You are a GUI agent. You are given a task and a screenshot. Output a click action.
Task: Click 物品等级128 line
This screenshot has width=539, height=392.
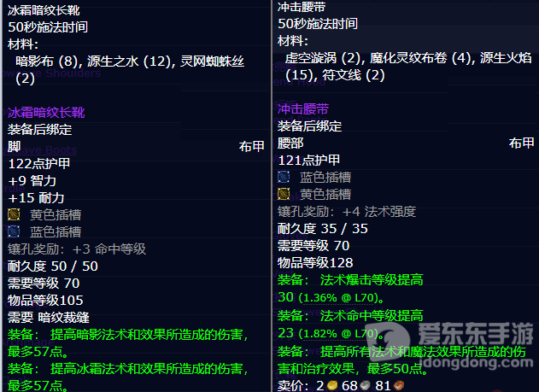(x=315, y=263)
